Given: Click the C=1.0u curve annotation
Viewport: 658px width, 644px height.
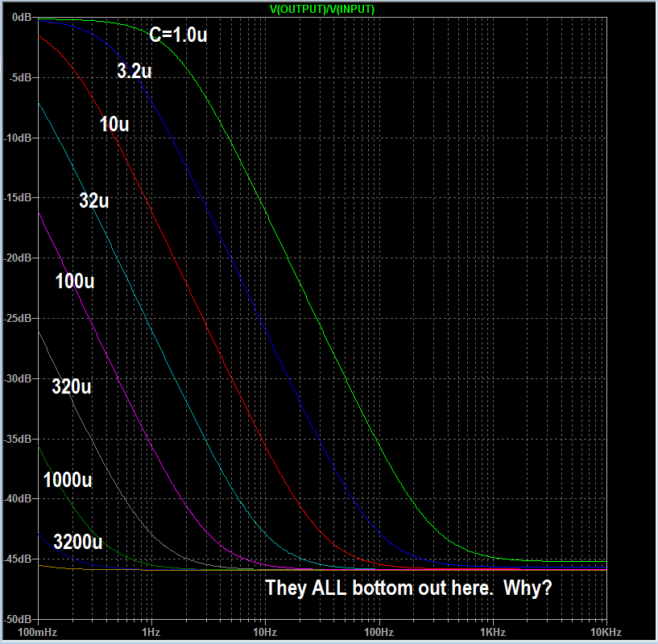Looking at the screenshot, I should coord(178,35).
